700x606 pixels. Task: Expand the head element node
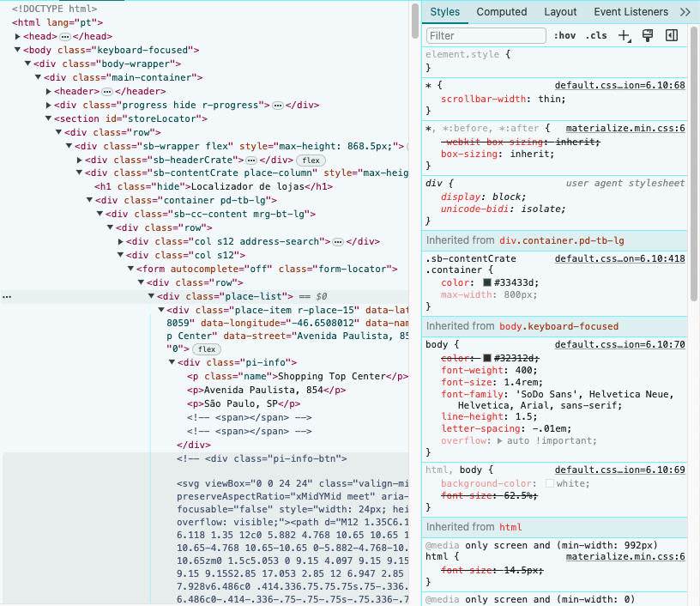point(18,36)
